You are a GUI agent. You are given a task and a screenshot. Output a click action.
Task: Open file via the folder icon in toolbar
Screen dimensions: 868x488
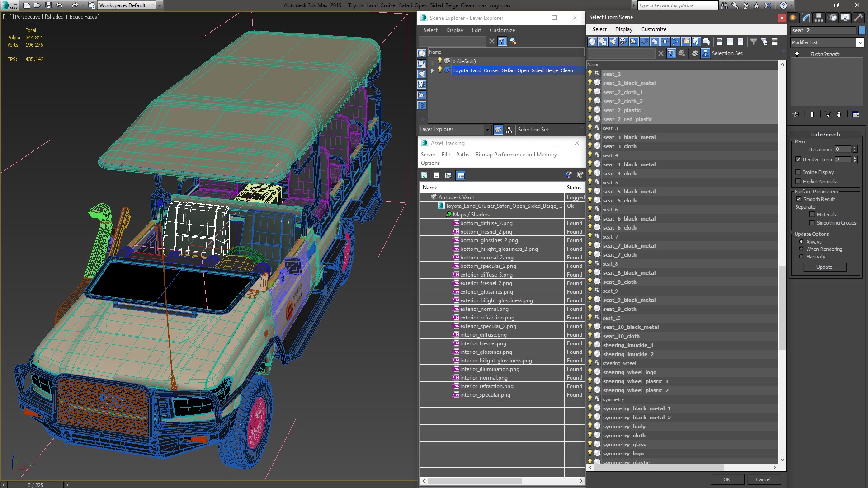(x=37, y=5)
